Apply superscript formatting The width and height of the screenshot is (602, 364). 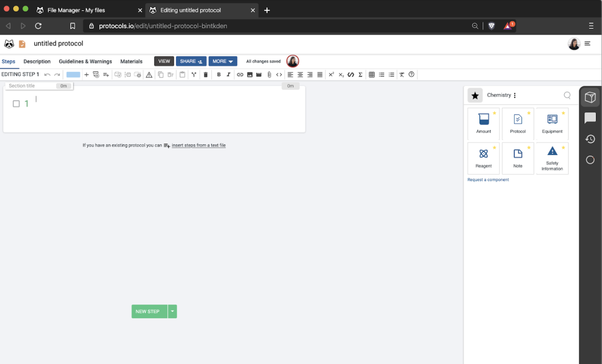(x=331, y=74)
